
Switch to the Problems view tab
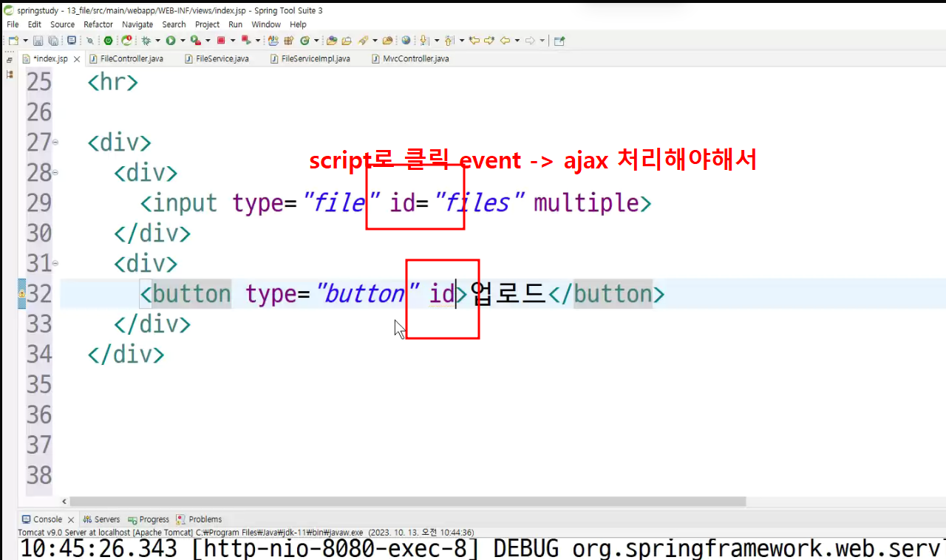tap(200, 519)
